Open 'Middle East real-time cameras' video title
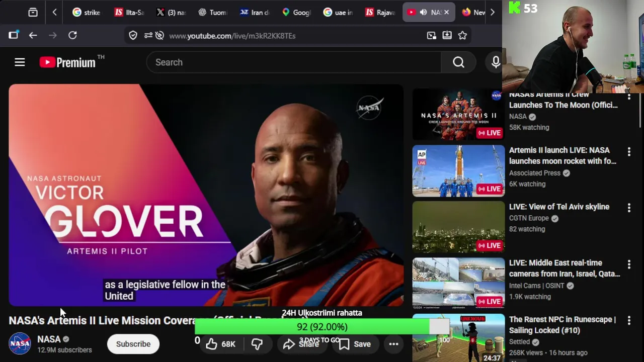The image size is (644, 362). point(565,268)
